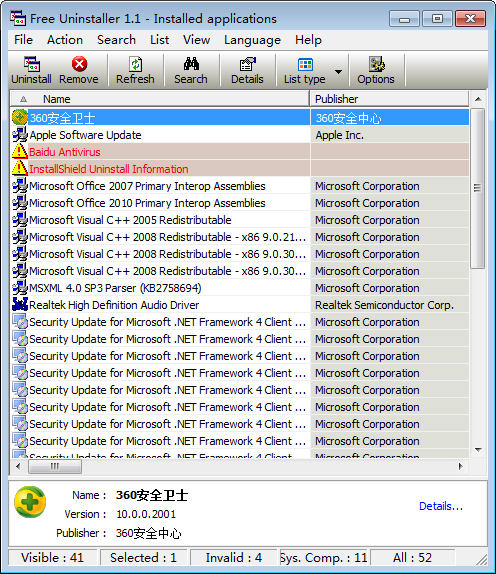Open the View menu
The height and width of the screenshot is (574, 496).
tap(197, 40)
